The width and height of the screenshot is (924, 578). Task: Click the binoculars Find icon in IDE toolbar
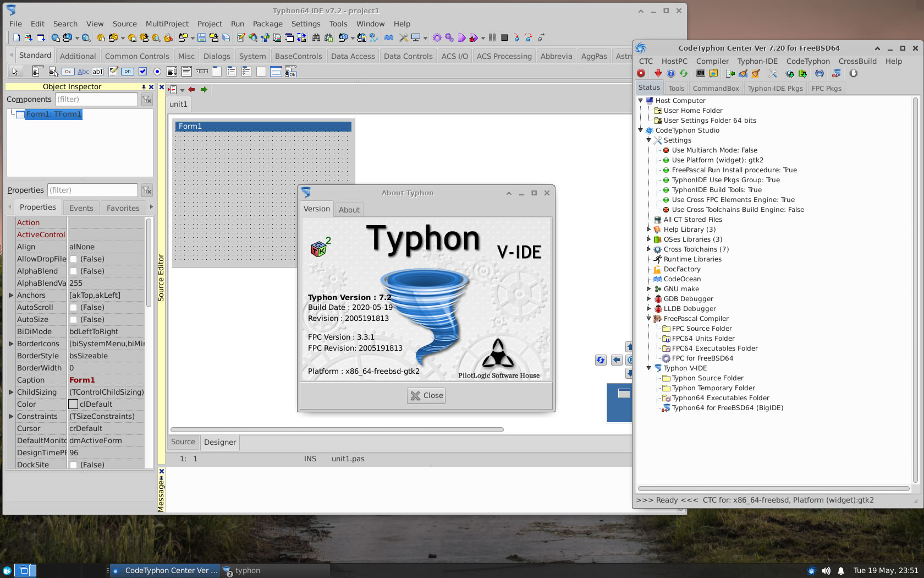point(316,37)
